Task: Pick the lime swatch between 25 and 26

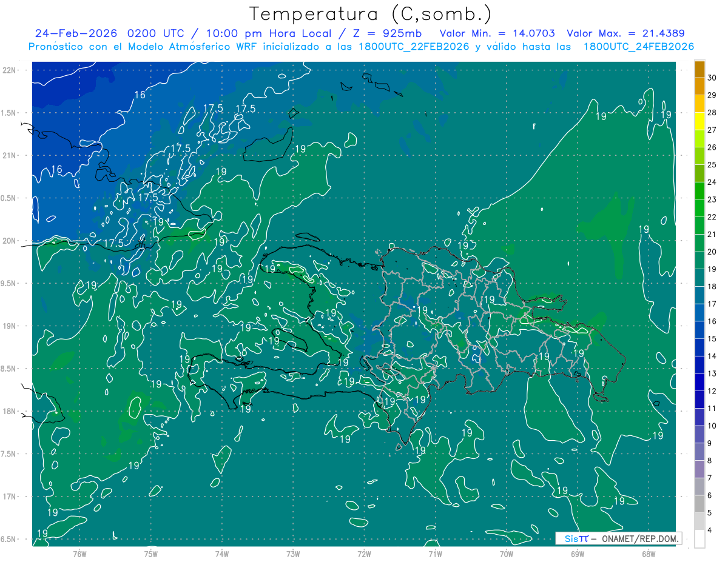Action: coord(699,156)
